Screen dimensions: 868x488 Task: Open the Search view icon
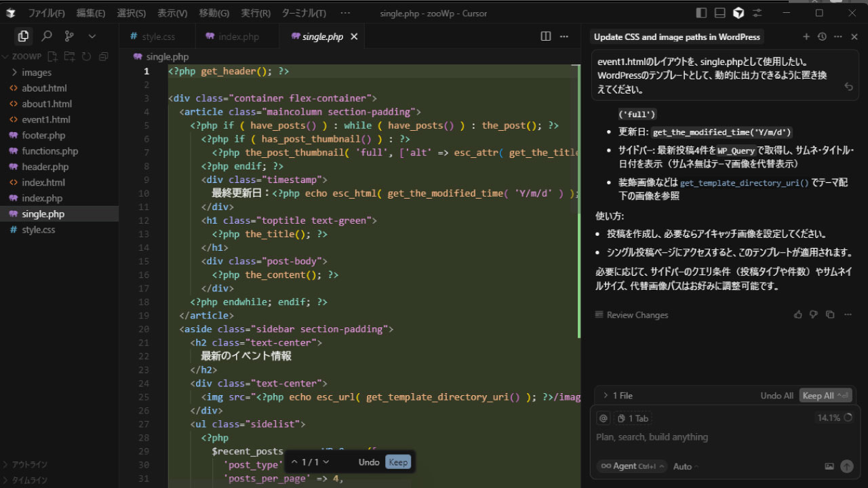(46, 36)
